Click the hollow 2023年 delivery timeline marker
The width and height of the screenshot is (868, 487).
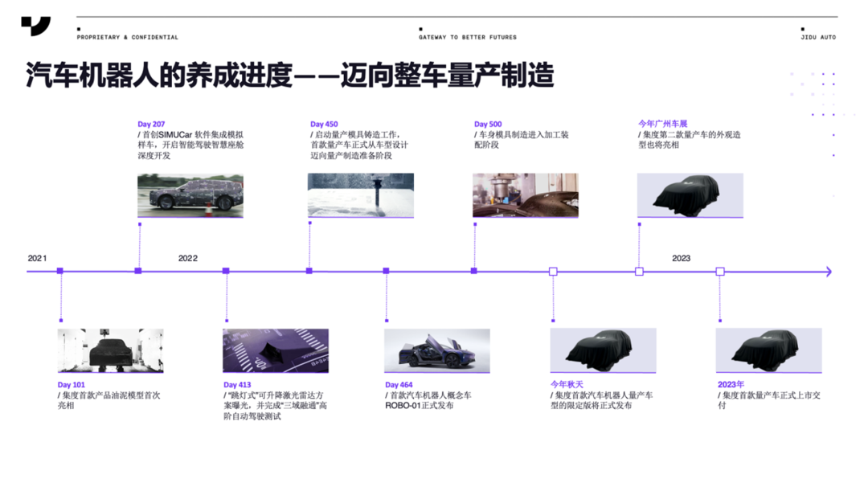click(720, 272)
